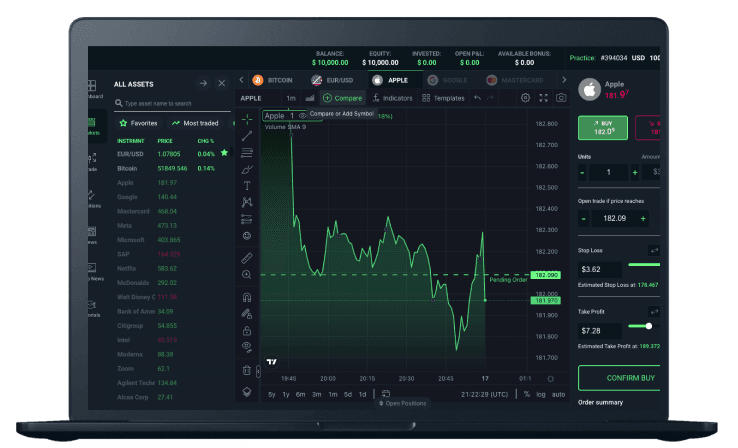Filter by Most traded
Image resolution: width=738 pixels, height=448 pixels.
(x=195, y=123)
